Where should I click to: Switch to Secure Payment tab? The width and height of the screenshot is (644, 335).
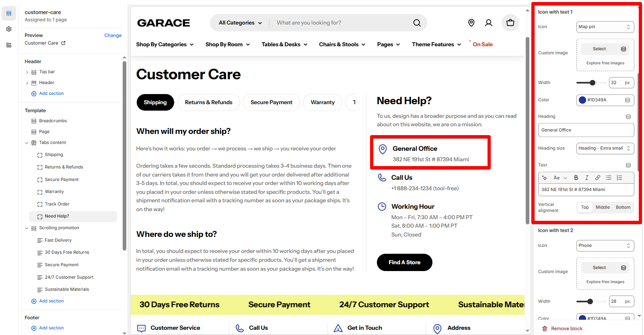pyautogui.click(x=272, y=103)
